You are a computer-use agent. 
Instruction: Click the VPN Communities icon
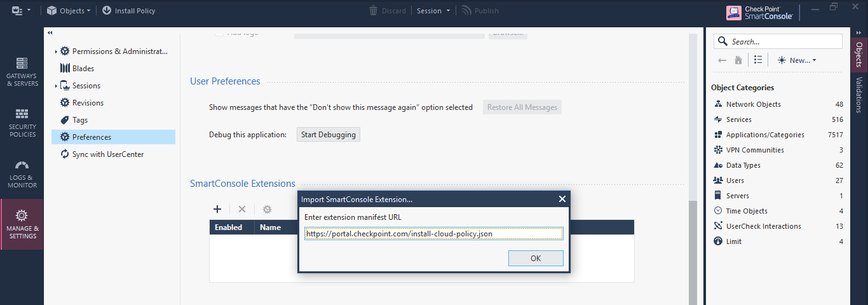718,150
